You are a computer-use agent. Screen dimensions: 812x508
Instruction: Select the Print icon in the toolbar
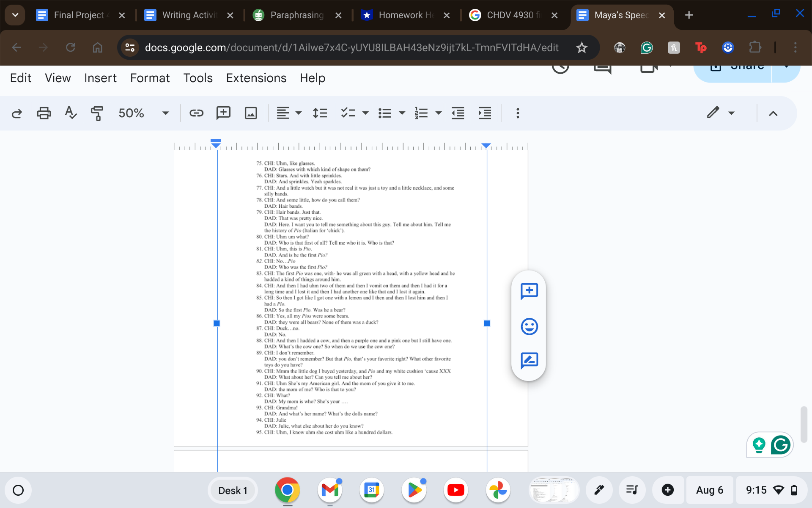(44, 113)
